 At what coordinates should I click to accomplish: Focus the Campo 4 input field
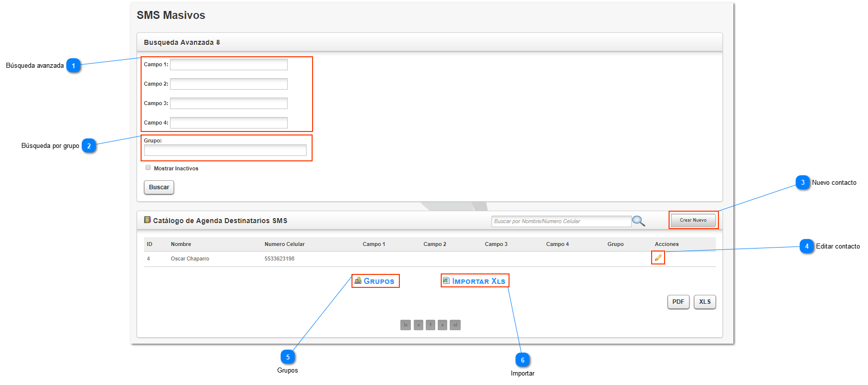click(229, 123)
